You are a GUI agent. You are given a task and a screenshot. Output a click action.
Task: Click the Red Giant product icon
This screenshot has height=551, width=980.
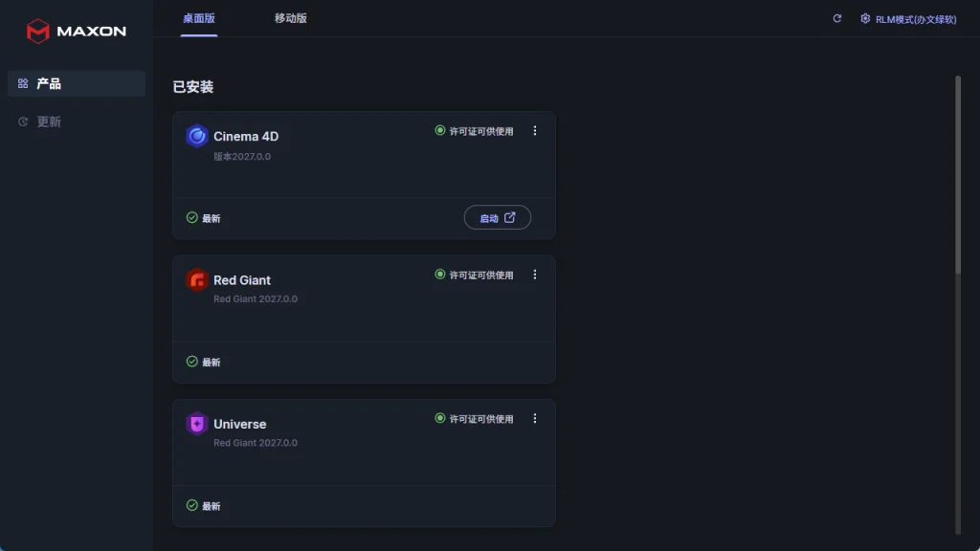197,280
